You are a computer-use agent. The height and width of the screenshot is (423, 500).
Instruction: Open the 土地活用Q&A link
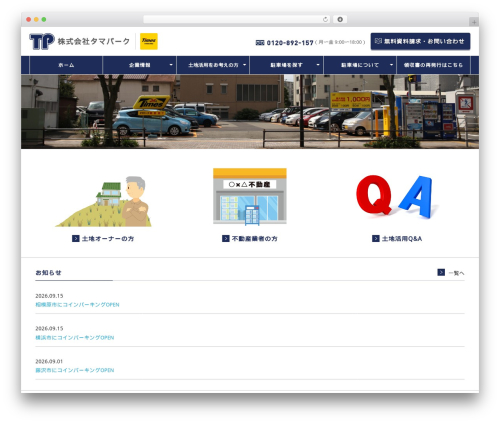(x=402, y=239)
